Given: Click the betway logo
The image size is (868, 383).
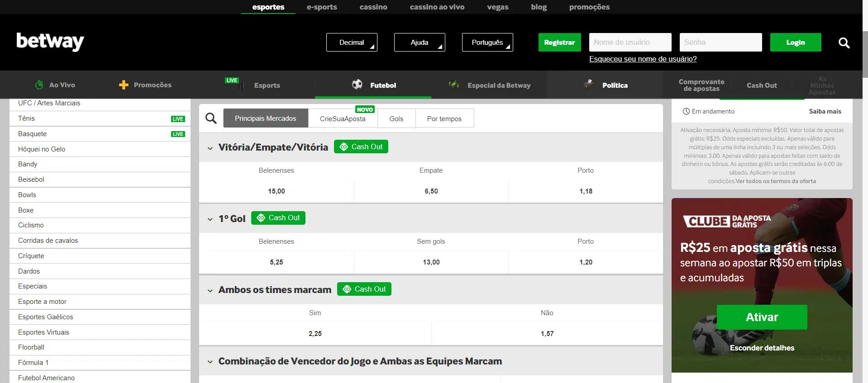Looking at the screenshot, I should pyautogui.click(x=50, y=42).
